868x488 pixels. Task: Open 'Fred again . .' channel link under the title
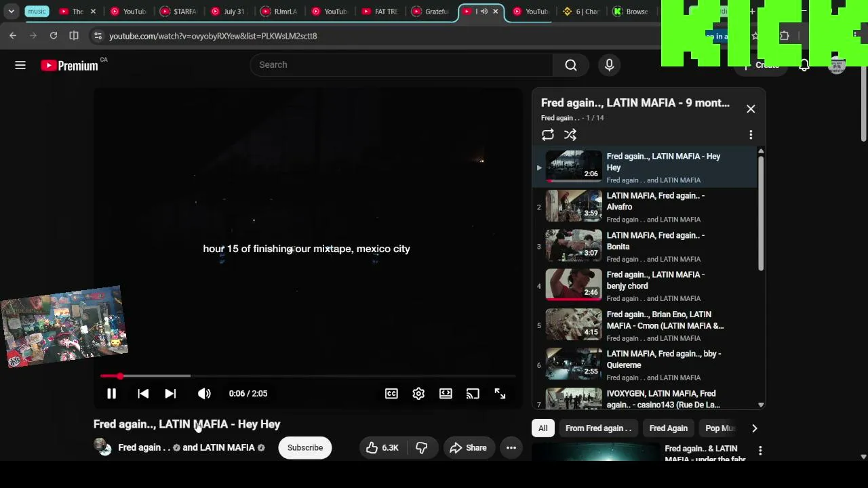[x=144, y=448]
